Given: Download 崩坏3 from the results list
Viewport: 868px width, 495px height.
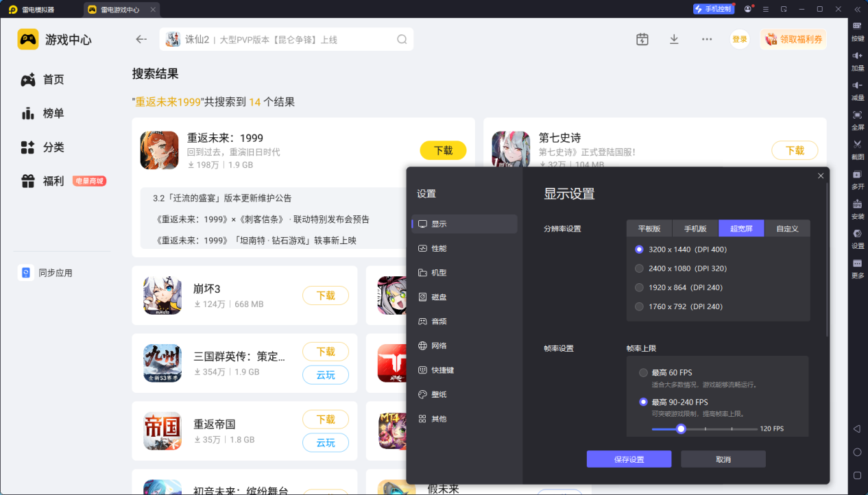Looking at the screenshot, I should click(x=326, y=295).
